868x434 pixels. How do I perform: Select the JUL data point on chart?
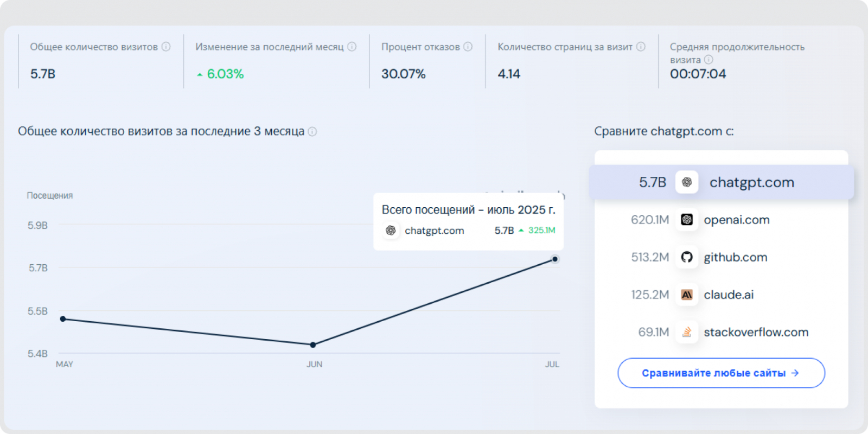point(555,259)
